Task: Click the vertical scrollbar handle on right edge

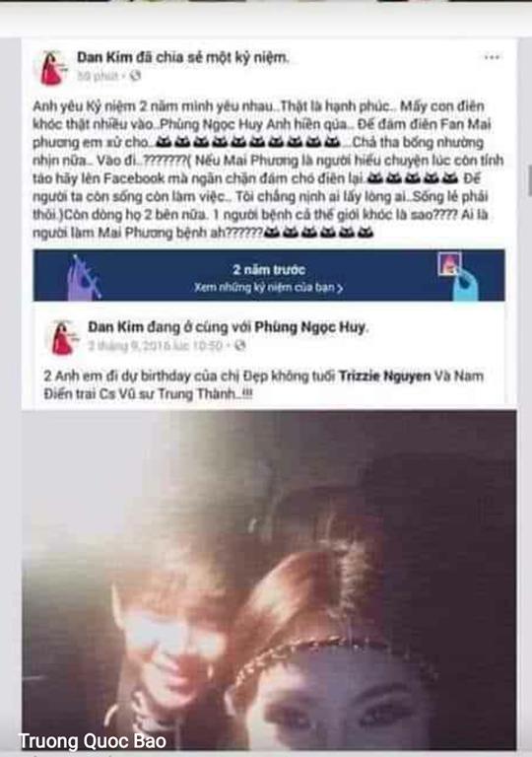Action: click(x=530, y=179)
